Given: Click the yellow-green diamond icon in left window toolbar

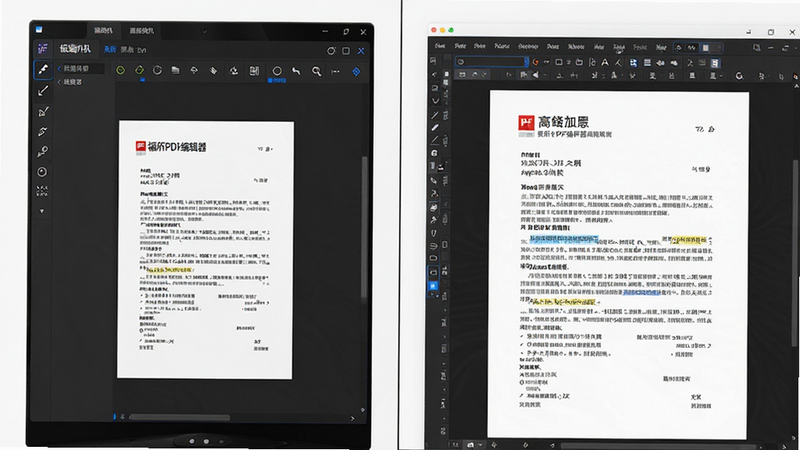Looking at the screenshot, I should 139,70.
